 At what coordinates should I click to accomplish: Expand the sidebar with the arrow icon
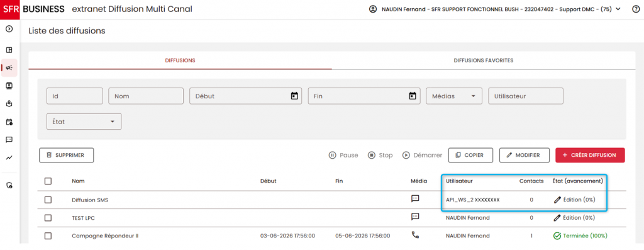[x=9, y=29]
